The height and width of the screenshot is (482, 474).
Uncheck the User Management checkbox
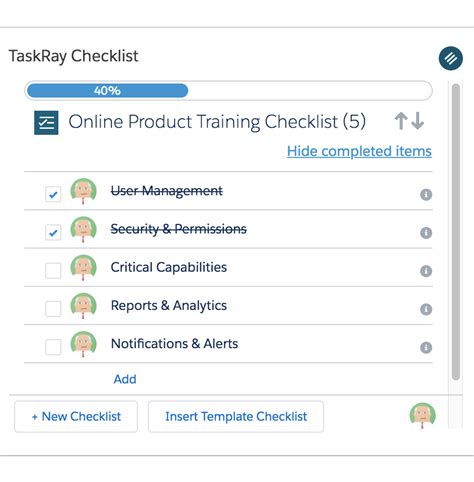[x=53, y=194]
